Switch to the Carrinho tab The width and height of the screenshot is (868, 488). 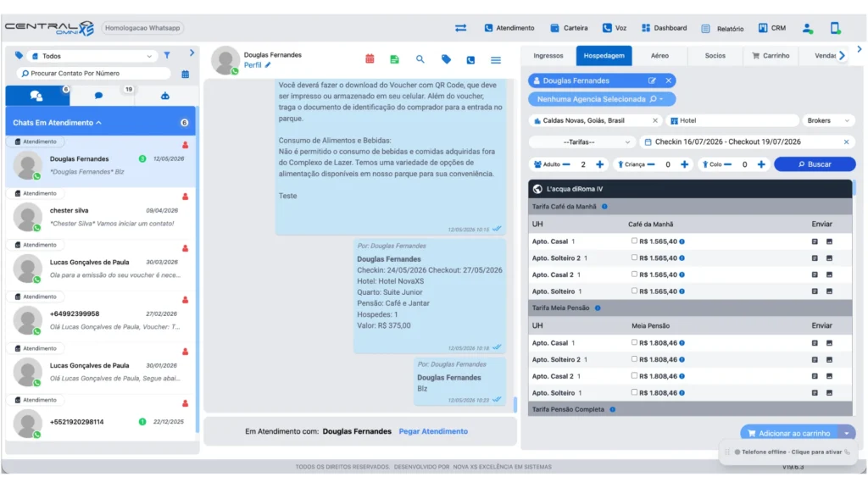pyautogui.click(x=771, y=55)
